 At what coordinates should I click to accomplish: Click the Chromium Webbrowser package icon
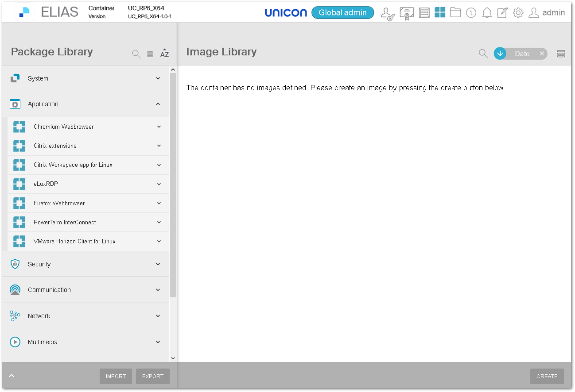click(19, 127)
